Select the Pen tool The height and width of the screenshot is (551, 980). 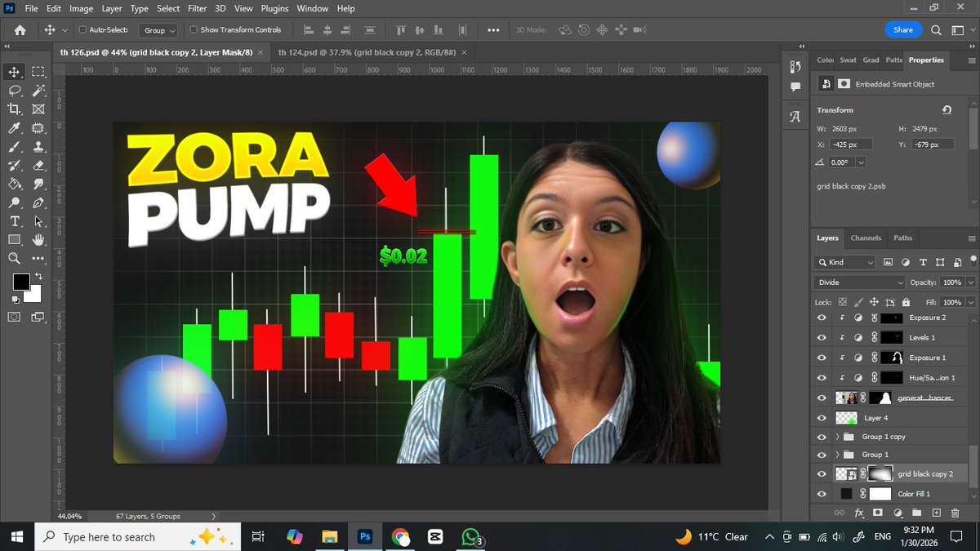(38, 203)
